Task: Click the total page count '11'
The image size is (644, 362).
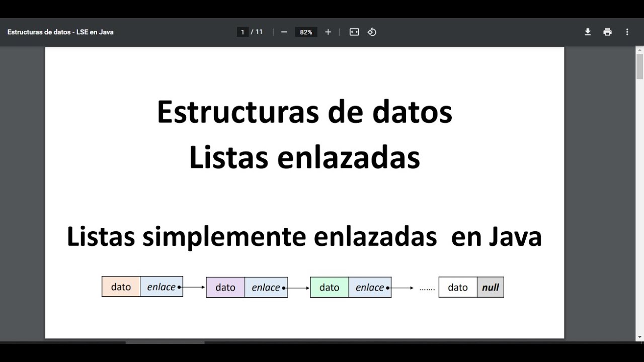Action: click(x=259, y=32)
